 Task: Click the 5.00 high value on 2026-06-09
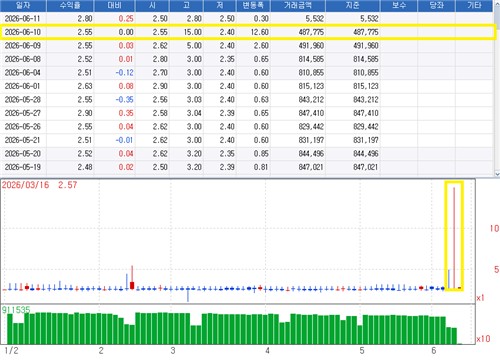(x=194, y=45)
